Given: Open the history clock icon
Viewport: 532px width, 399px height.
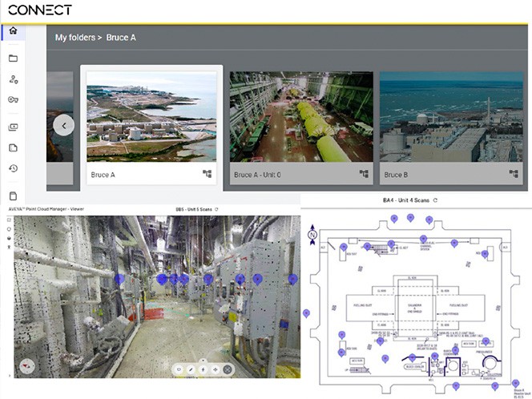Looking at the screenshot, I should pos(13,168).
